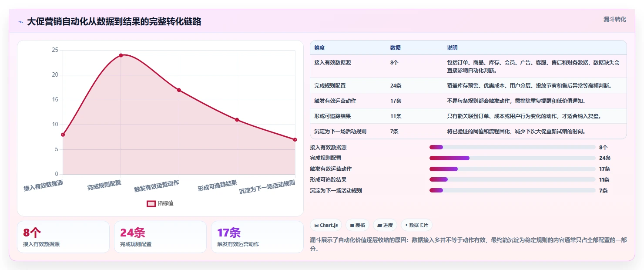This screenshot has height=270, width=644.
Task: Click the 形成可追踪结果 x-axis label on the chart
Action: click(218, 186)
